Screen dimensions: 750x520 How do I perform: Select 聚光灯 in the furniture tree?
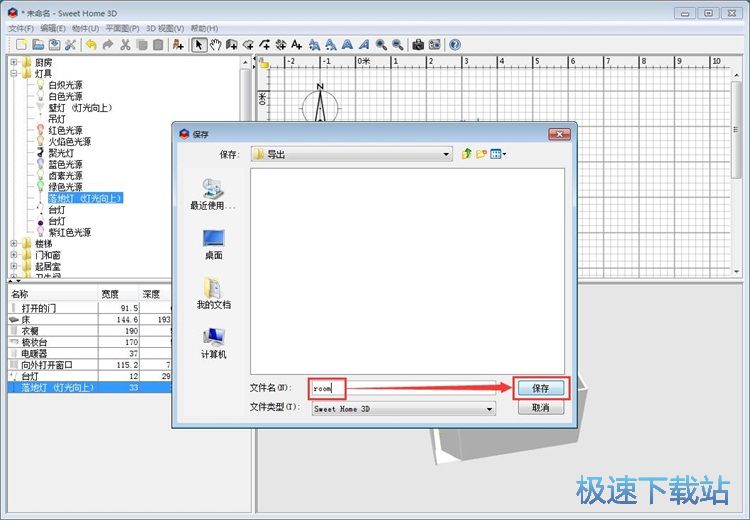pos(61,153)
